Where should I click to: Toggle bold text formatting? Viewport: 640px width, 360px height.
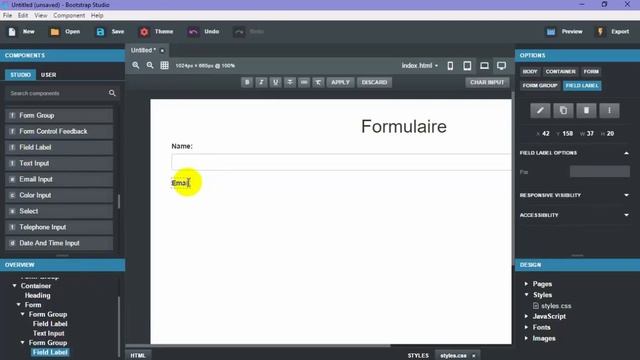click(247, 82)
